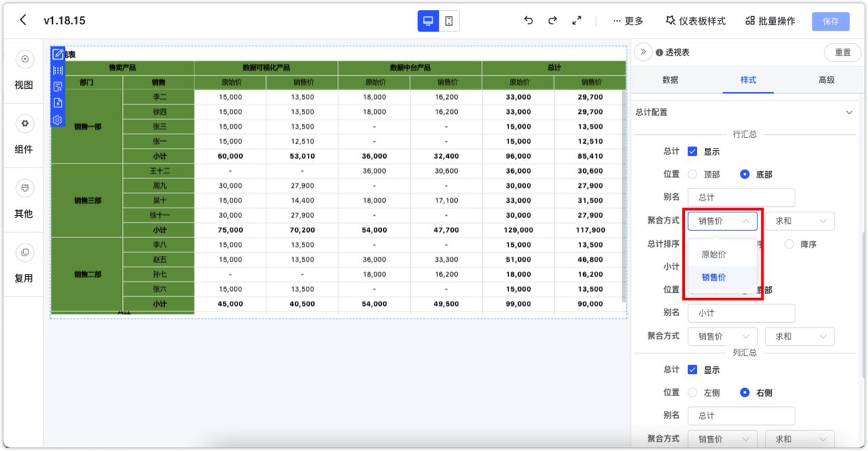This screenshot has height=451, width=868.
Task: Open the 其他 sidebar panel
Action: coord(24,199)
